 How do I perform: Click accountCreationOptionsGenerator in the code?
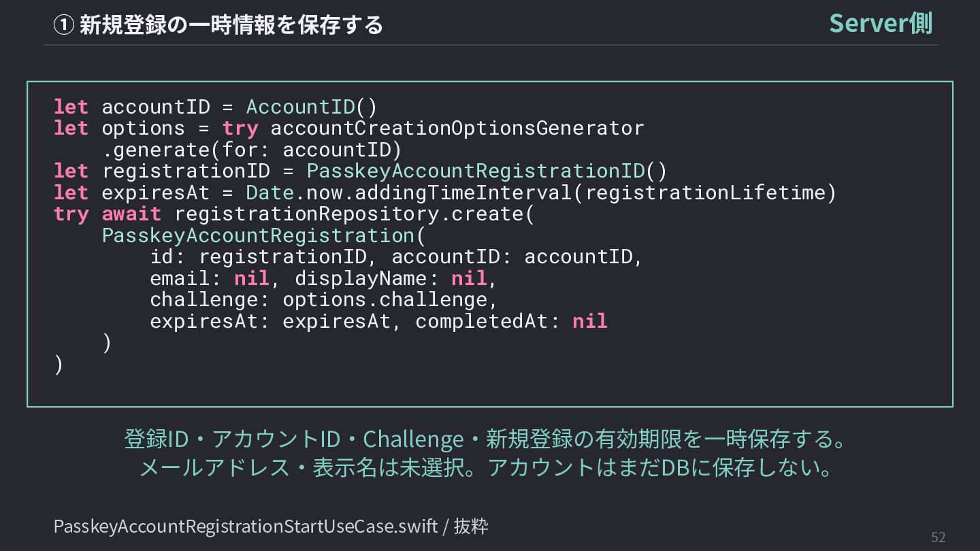457,128
